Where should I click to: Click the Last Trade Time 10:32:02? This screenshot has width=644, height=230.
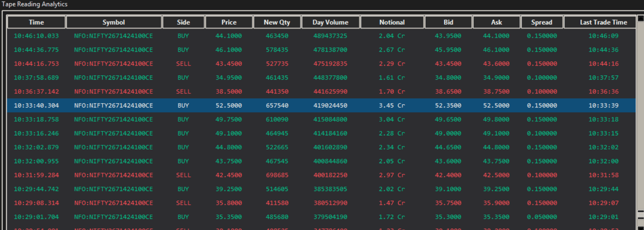pyautogui.click(x=603, y=147)
